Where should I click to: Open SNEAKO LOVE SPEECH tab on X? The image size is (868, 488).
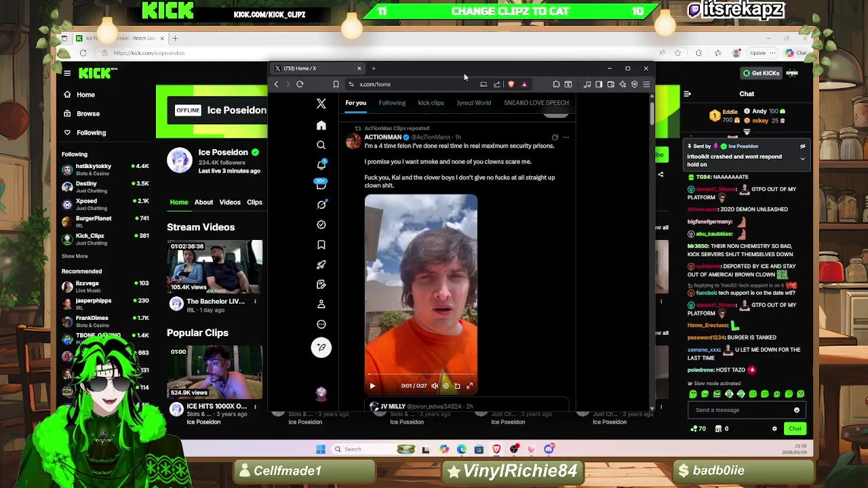[x=536, y=103]
